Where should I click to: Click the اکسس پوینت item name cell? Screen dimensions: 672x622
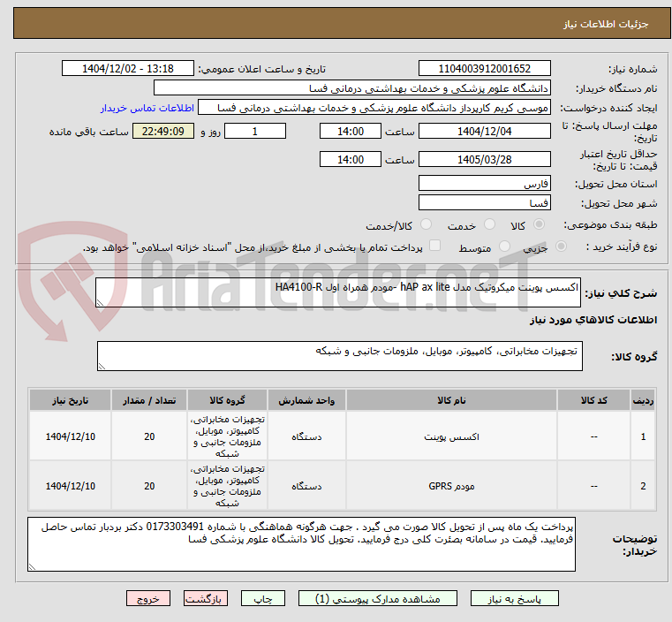click(x=451, y=436)
